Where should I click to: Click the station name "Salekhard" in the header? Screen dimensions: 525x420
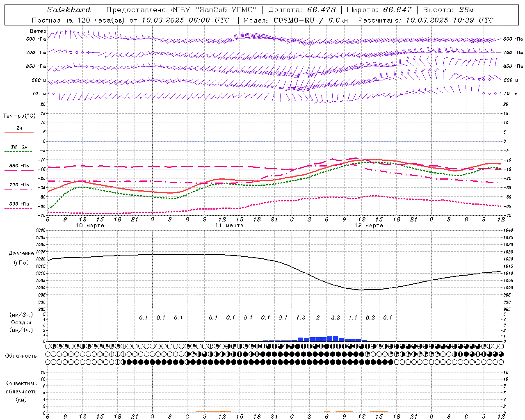click(68, 10)
